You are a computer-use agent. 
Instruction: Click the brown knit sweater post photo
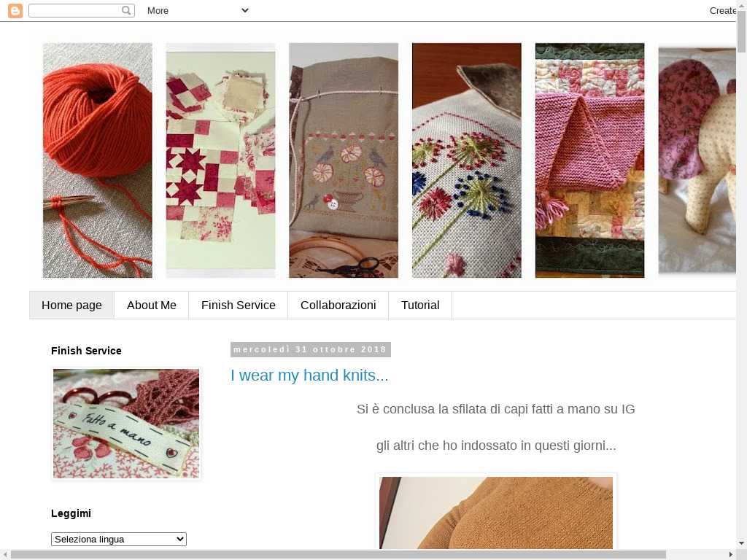pyautogui.click(x=496, y=513)
